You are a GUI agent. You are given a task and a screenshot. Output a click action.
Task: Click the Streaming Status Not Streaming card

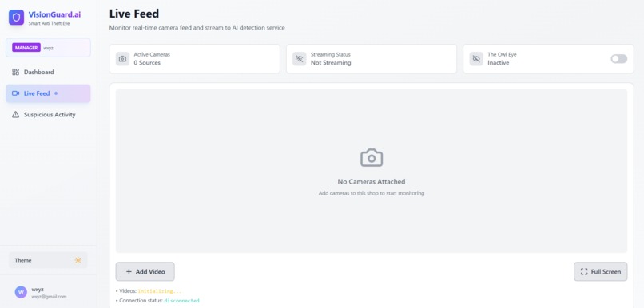tap(372, 59)
